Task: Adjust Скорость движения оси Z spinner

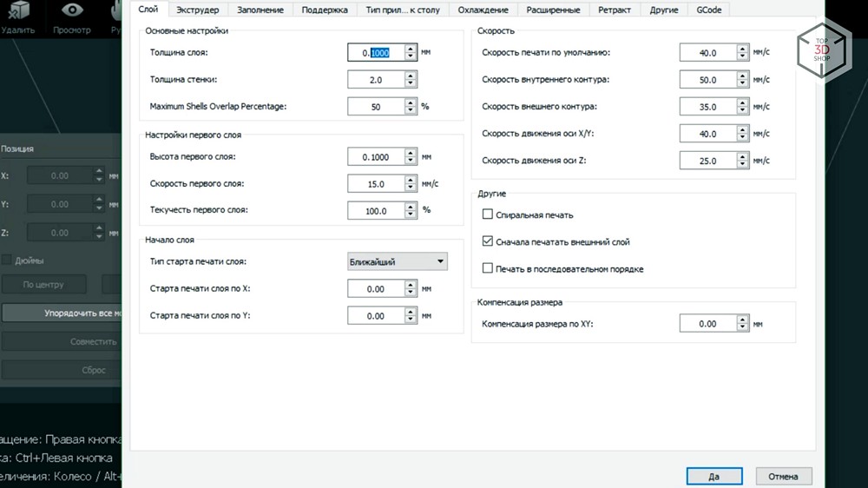Action: (x=742, y=161)
